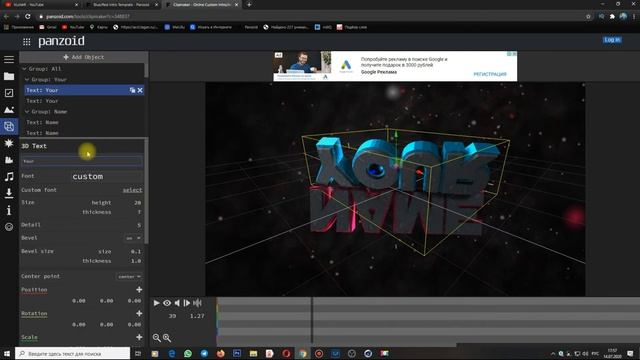Screen dimensions: 640x360
Task: Click the smiley face icon in sidebar
Action: coord(9,227)
